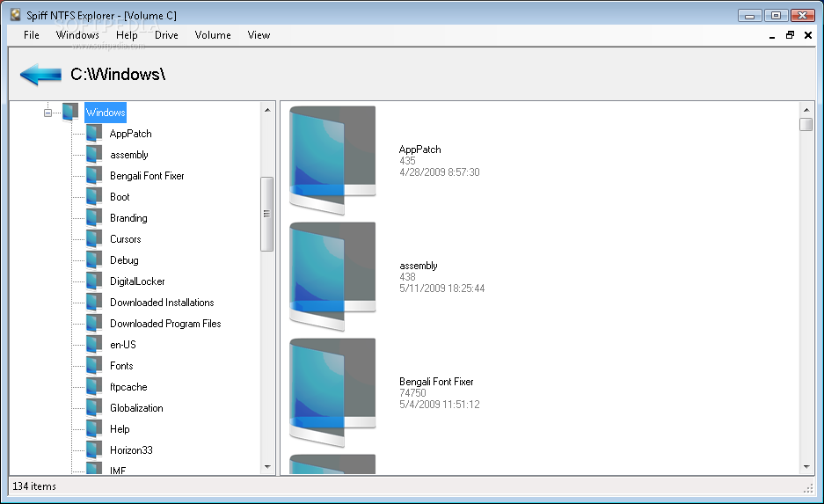Open the File menu

[32, 35]
